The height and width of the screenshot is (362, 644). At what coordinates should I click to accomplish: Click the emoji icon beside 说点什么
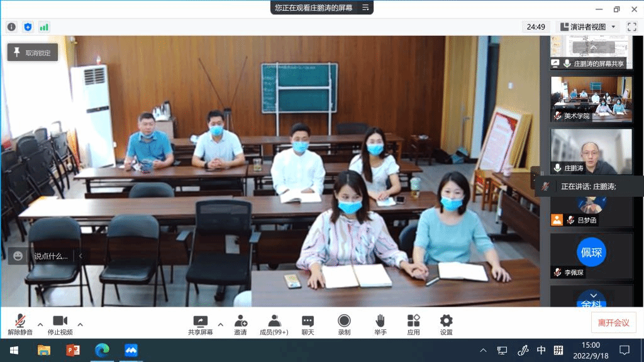(x=18, y=256)
